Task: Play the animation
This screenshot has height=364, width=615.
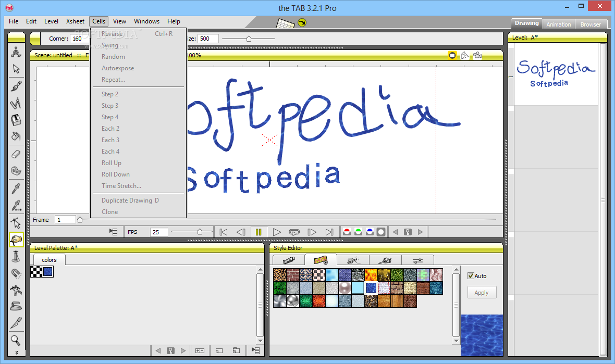Action: click(x=277, y=232)
